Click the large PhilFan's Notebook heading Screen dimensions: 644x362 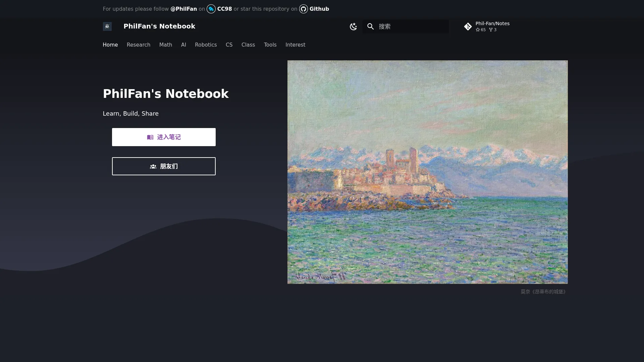point(166,94)
